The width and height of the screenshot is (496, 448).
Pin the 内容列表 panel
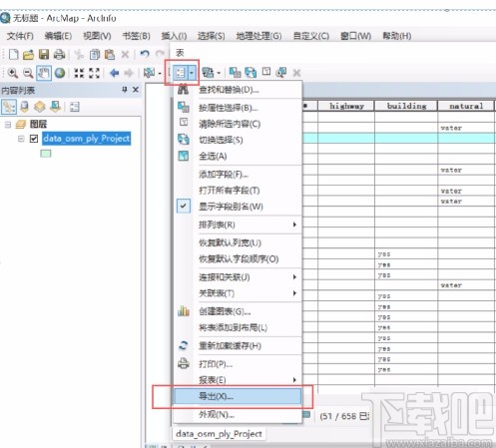click(125, 89)
